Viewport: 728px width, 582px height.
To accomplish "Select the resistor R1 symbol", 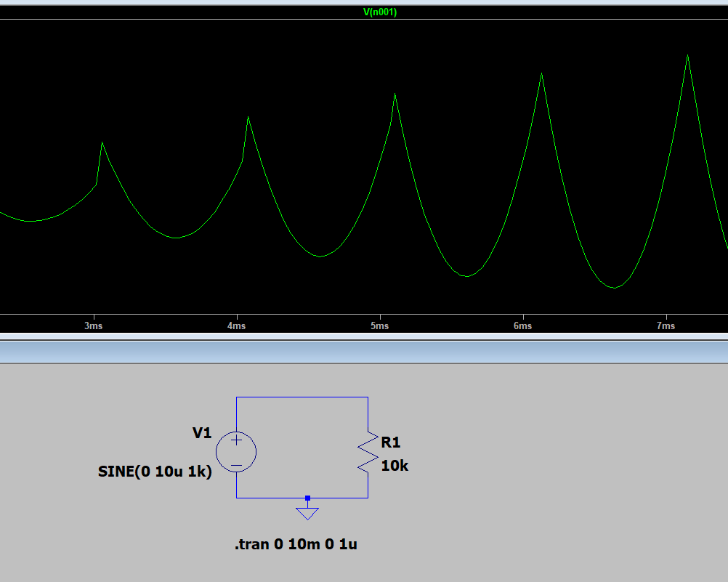I will (368, 453).
